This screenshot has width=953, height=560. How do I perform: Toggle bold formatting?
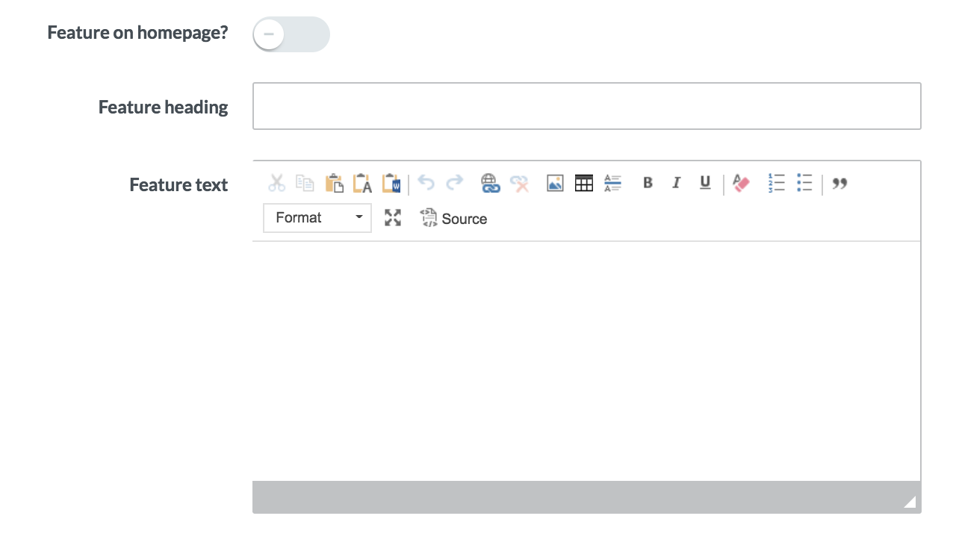coord(648,183)
